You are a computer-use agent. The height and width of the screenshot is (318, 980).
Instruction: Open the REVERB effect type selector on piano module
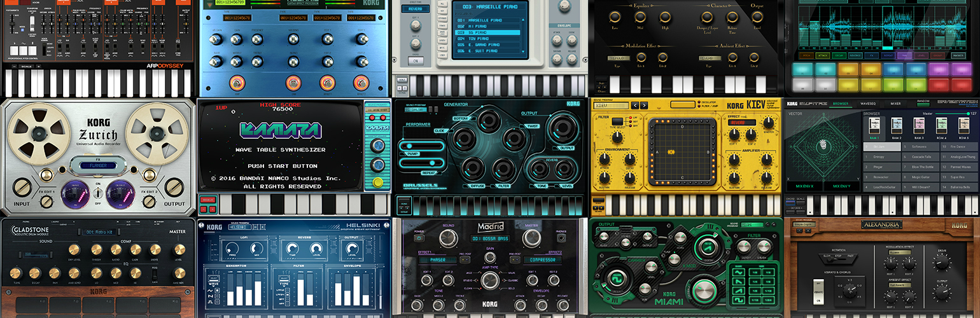click(x=415, y=9)
